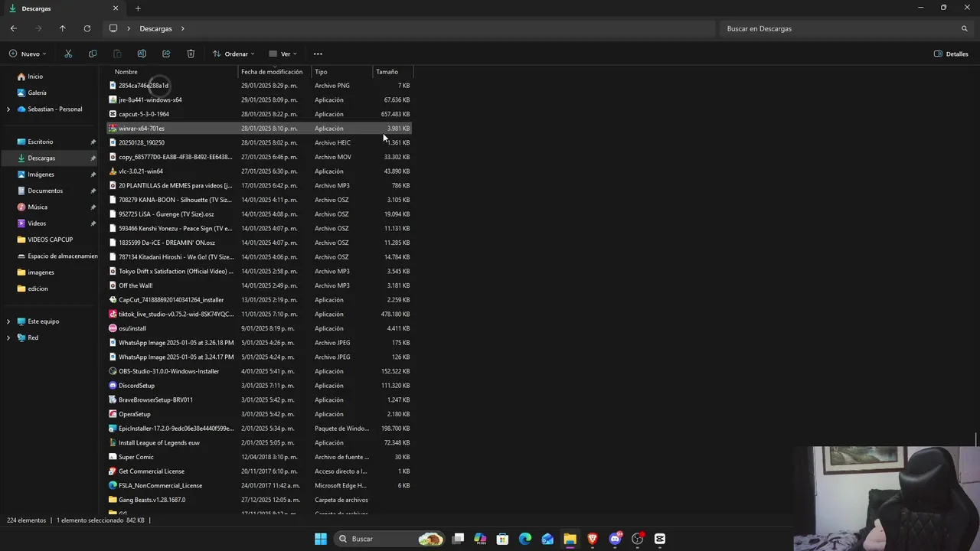Expand Sebastian - Personal tree node

8,109
